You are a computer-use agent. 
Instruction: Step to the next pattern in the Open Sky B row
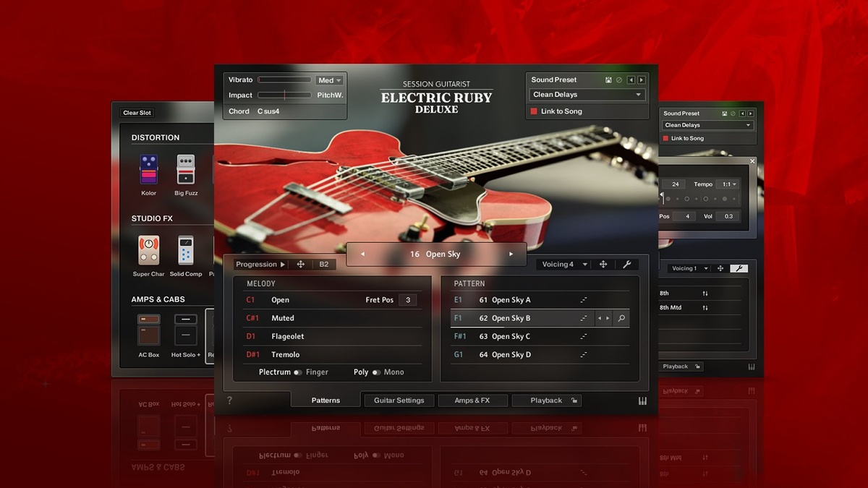pyautogui.click(x=608, y=318)
